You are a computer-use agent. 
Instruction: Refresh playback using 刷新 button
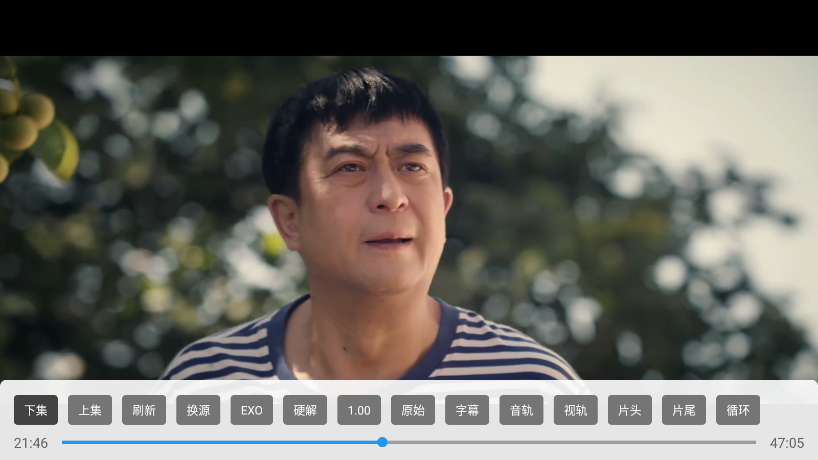(x=144, y=410)
